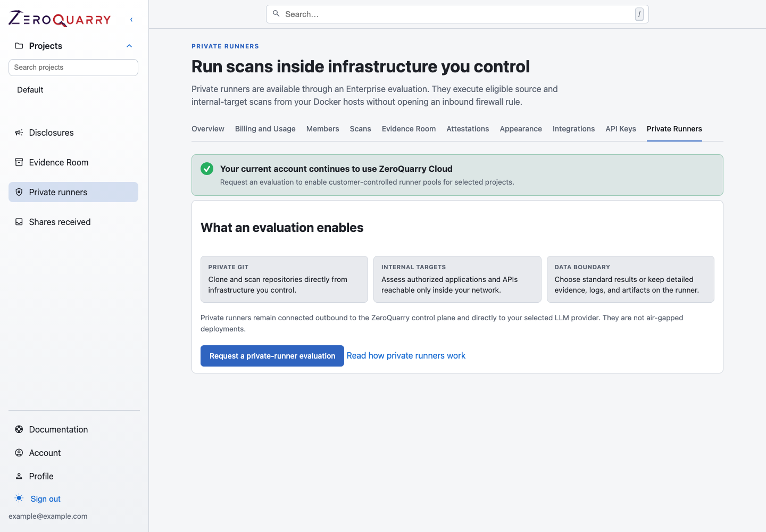Viewport: 766px width, 532px height.
Task: Select the API Keys tab
Action: pos(621,129)
